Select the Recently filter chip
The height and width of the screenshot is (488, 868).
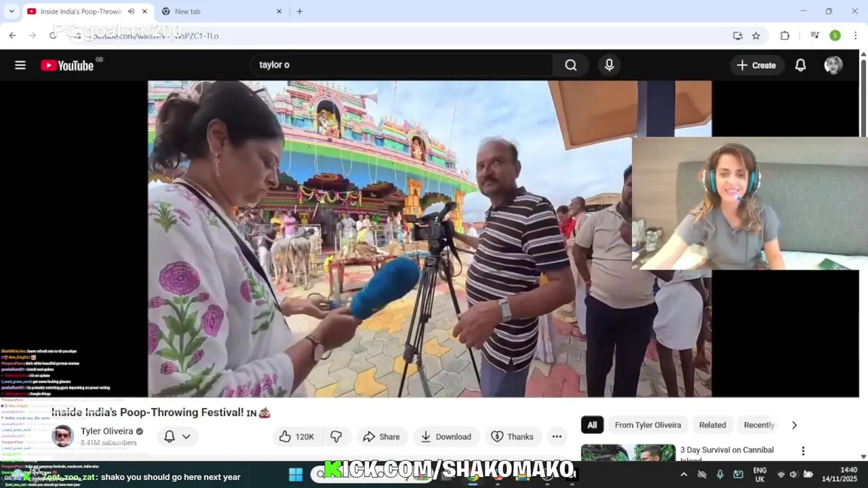tap(759, 425)
